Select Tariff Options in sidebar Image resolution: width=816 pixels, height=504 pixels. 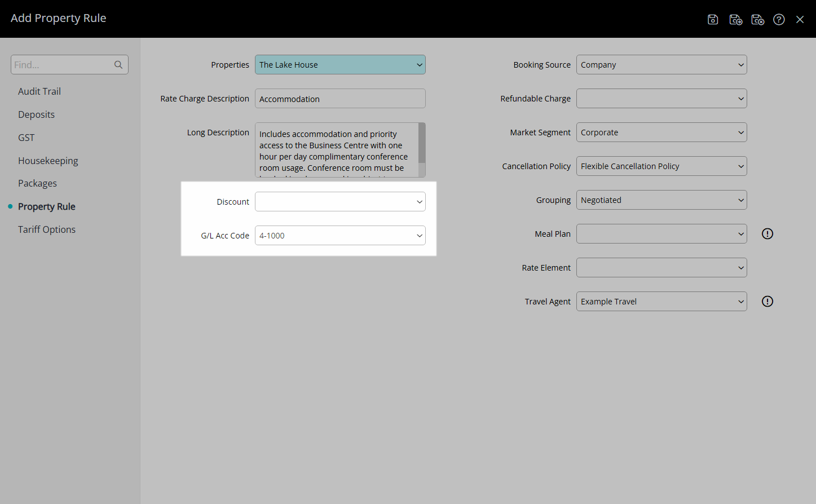tap(47, 229)
